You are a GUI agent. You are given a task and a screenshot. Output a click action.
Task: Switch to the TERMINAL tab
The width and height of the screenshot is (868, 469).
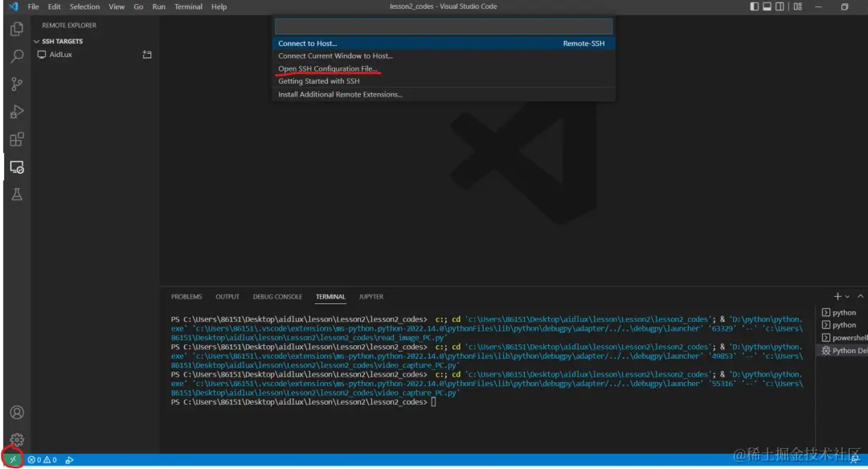pyautogui.click(x=330, y=297)
